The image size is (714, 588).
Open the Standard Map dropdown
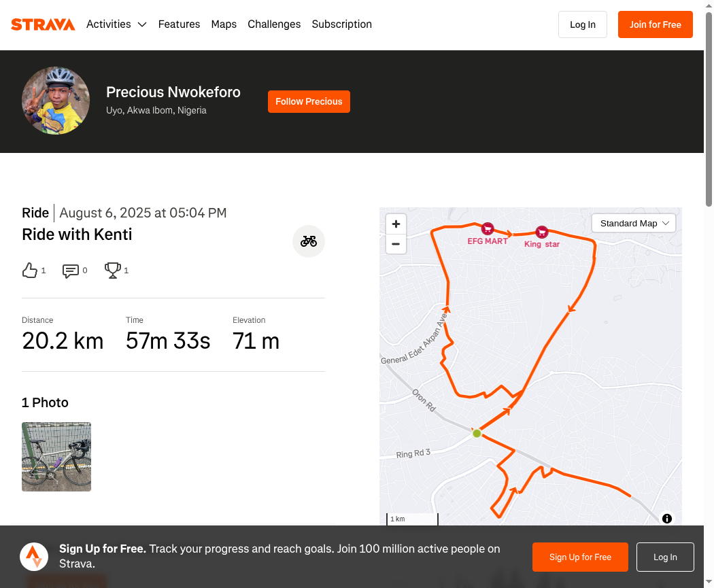click(633, 224)
